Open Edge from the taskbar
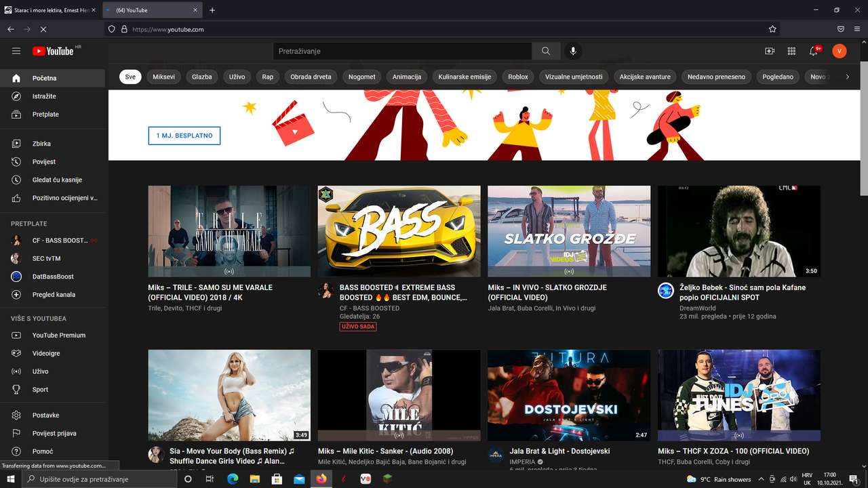Screen dimensions: 868x488 233,479
